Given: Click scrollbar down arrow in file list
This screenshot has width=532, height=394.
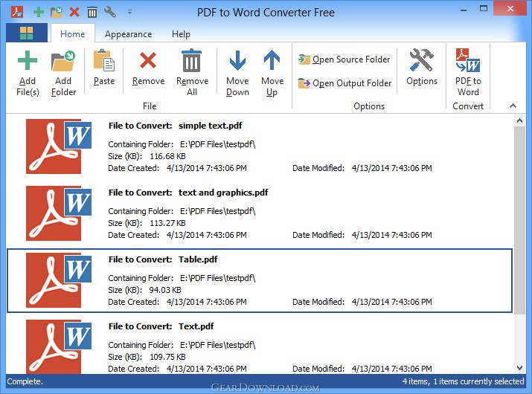Looking at the screenshot, I should (519, 367).
